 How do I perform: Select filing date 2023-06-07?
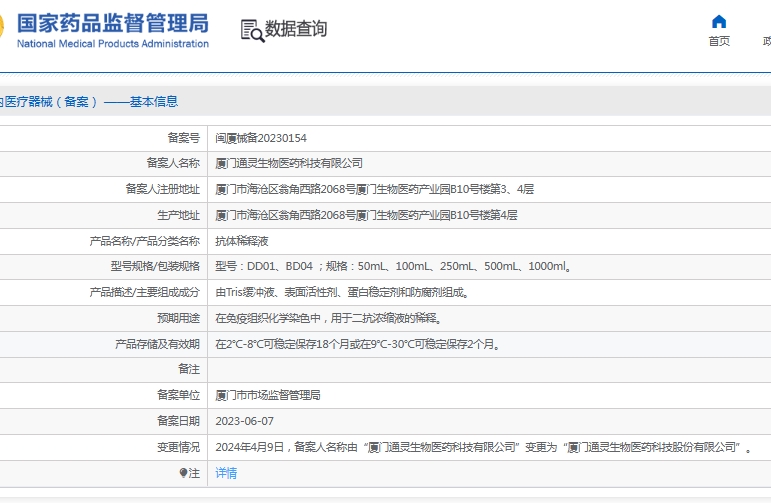(x=244, y=421)
